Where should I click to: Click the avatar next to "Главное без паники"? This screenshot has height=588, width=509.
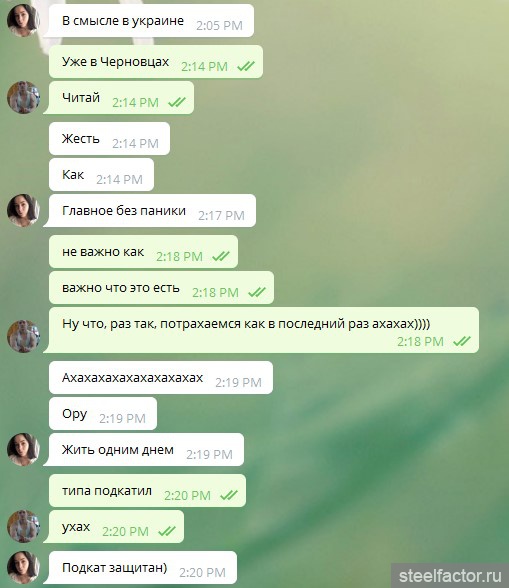click(x=23, y=210)
